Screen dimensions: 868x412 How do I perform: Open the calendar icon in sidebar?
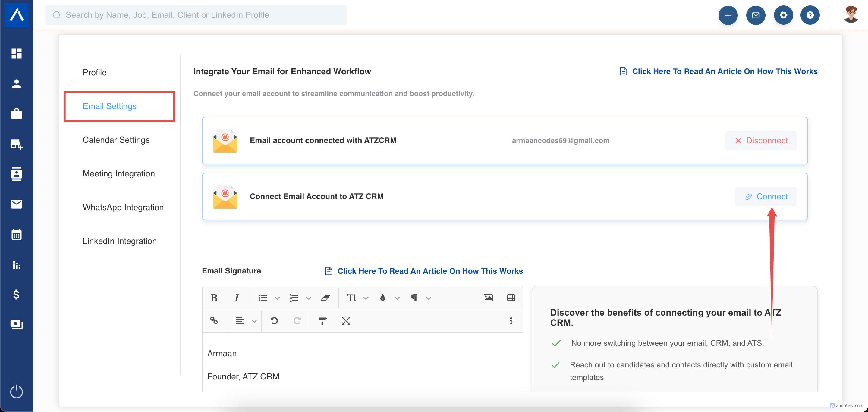point(17,234)
